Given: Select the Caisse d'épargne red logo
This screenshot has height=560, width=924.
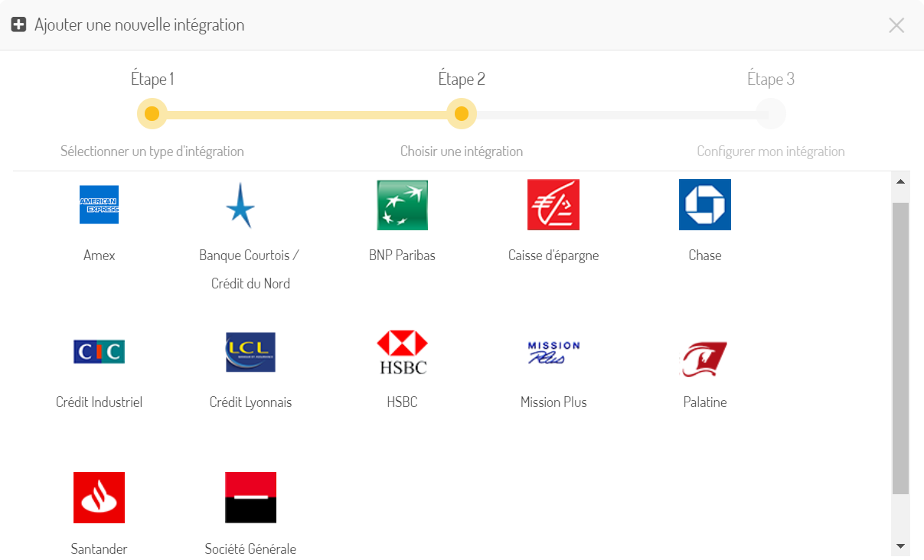Looking at the screenshot, I should (x=553, y=204).
